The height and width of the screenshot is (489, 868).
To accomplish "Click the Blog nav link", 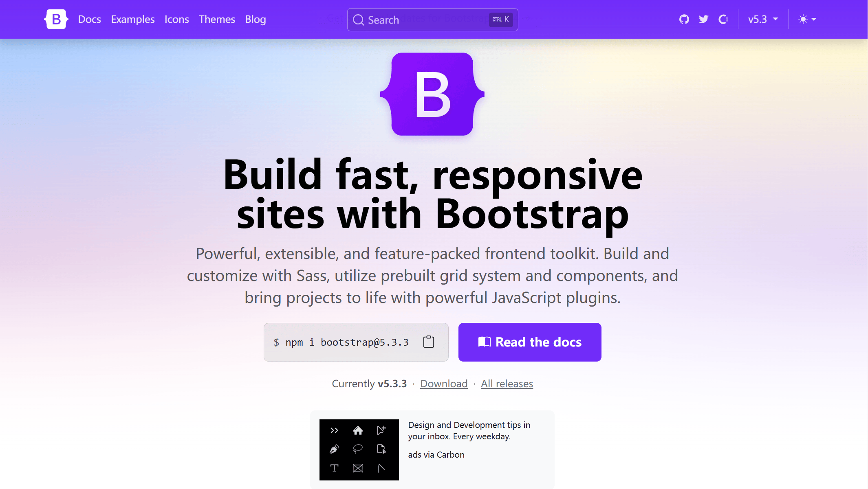I will (256, 19).
